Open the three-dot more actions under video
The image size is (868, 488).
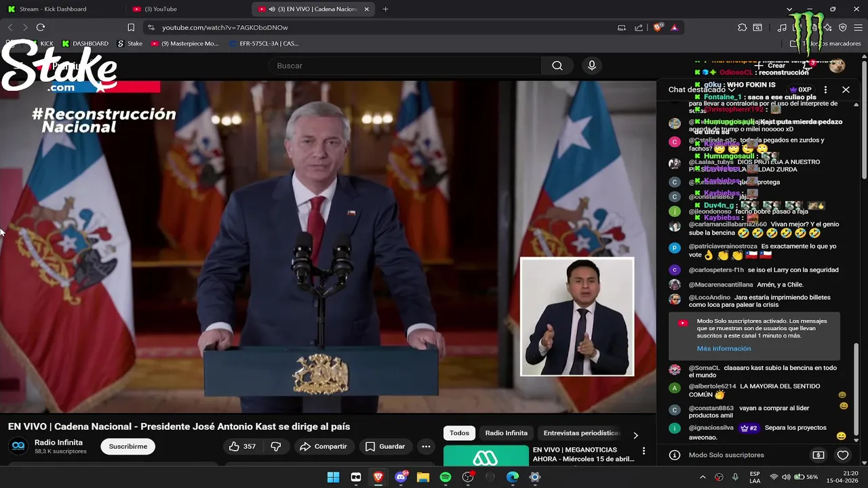tap(426, 446)
